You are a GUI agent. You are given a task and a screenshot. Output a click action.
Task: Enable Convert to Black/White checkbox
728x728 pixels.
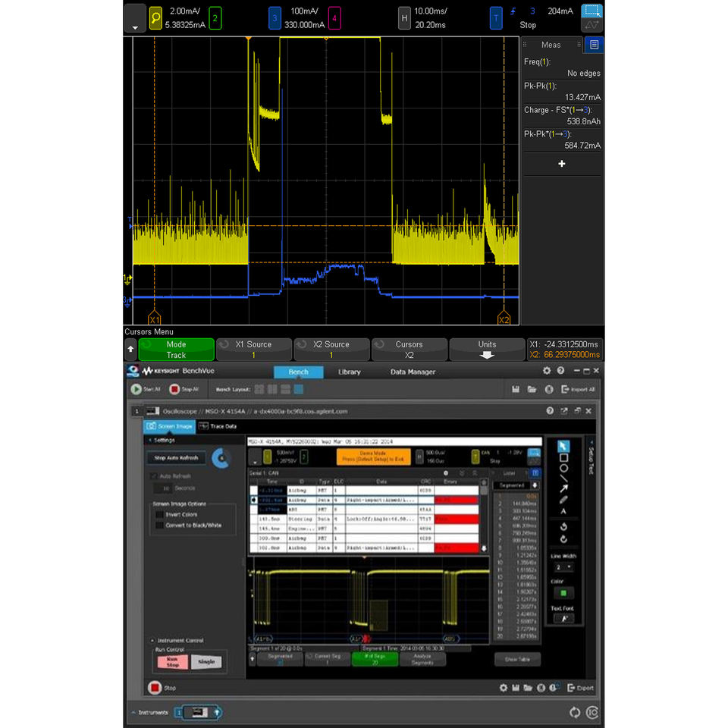[159, 525]
